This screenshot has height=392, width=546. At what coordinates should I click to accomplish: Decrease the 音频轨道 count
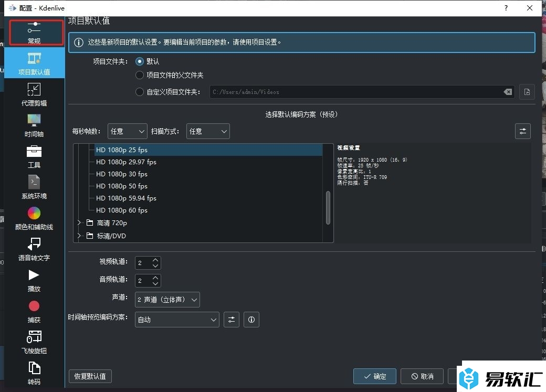pos(155,284)
